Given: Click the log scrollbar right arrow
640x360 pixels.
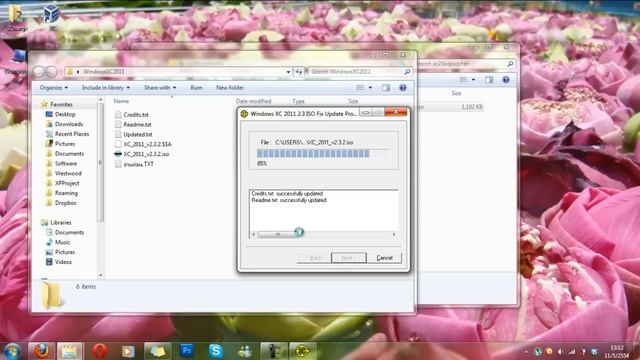Looking at the screenshot, I should point(394,234).
